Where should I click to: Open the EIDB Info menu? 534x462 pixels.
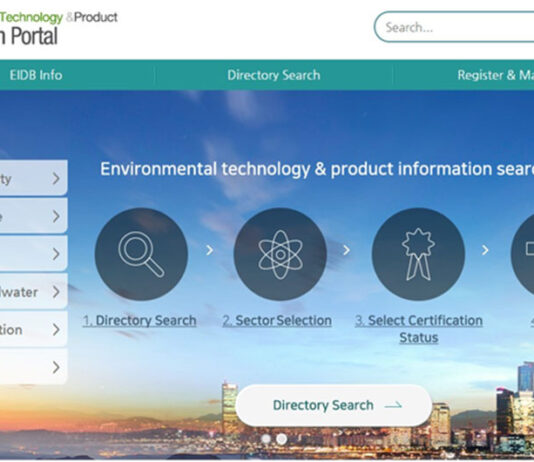(x=36, y=75)
